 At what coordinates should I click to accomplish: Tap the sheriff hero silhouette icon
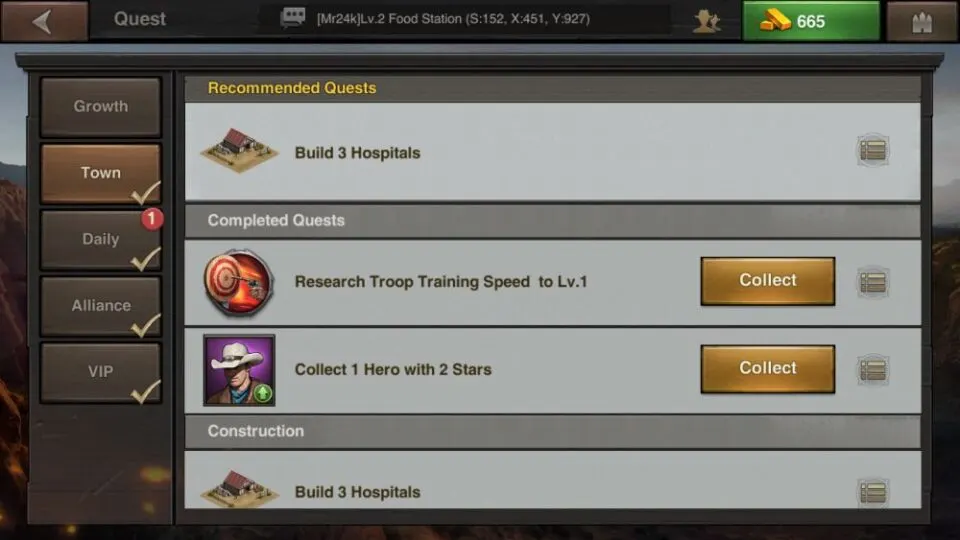707,21
